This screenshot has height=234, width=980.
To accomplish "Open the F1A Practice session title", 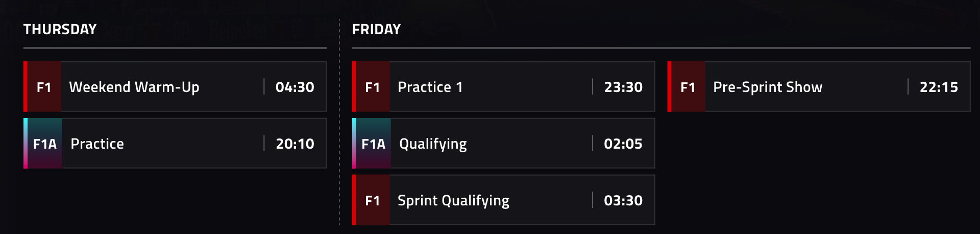I will (97, 144).
